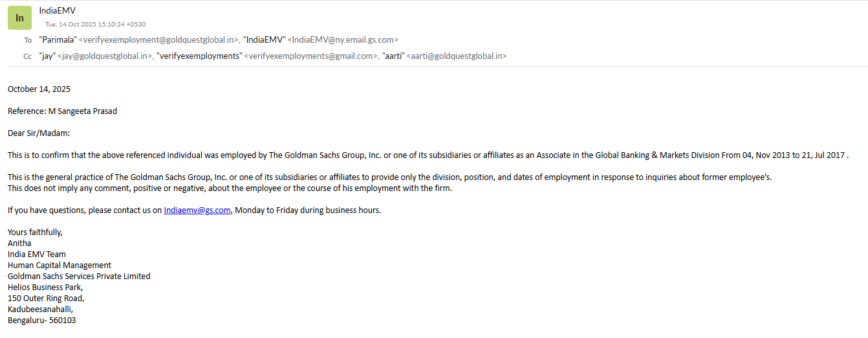Image resolution: width=868 pixels, height=338 pixels.
Task: Click the "To" field label
Action: pos(28,40)
